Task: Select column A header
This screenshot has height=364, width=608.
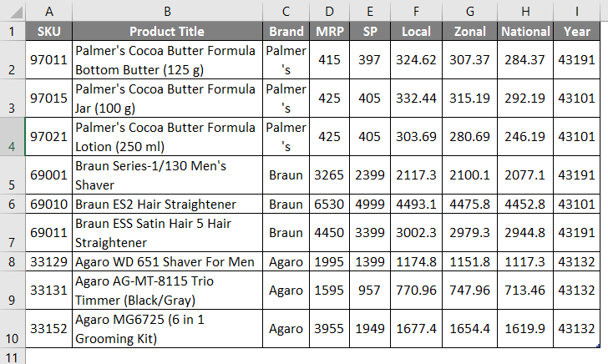Action: 49,11
